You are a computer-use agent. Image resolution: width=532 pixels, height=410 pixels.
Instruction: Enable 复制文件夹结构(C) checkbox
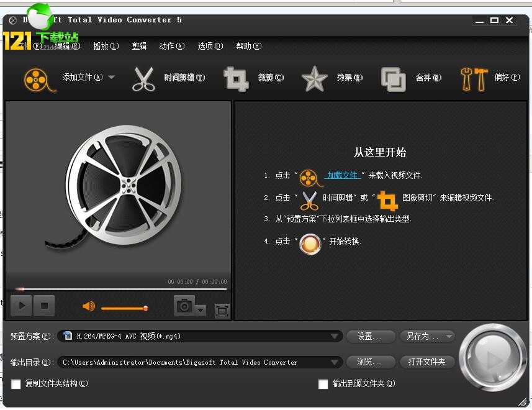pyautogui.click(x=16, y=384)
